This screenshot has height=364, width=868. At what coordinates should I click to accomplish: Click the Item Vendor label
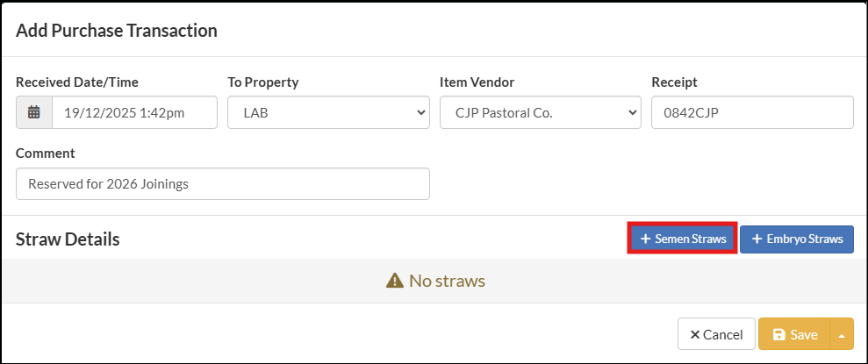click(x=477, y=82)
